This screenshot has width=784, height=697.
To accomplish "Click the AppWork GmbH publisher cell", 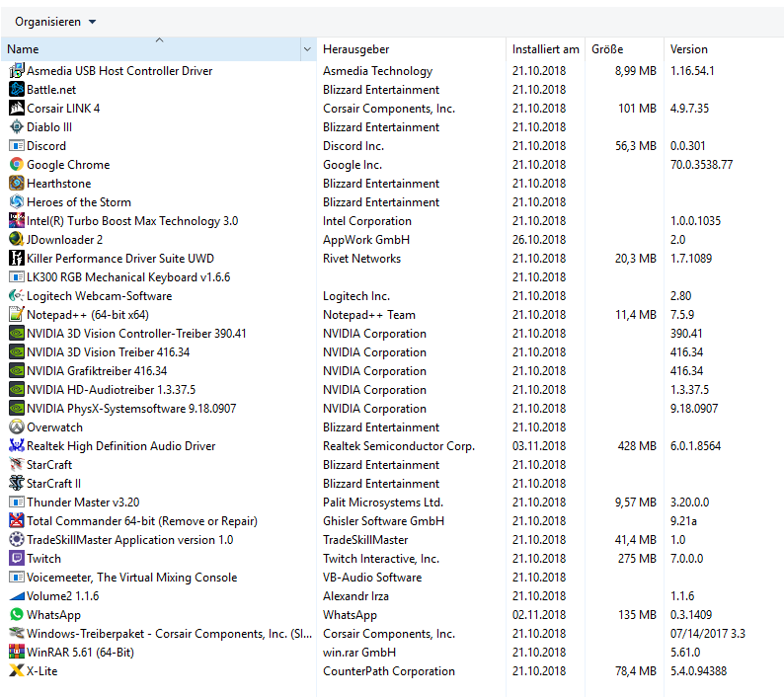I will (366, 240).
